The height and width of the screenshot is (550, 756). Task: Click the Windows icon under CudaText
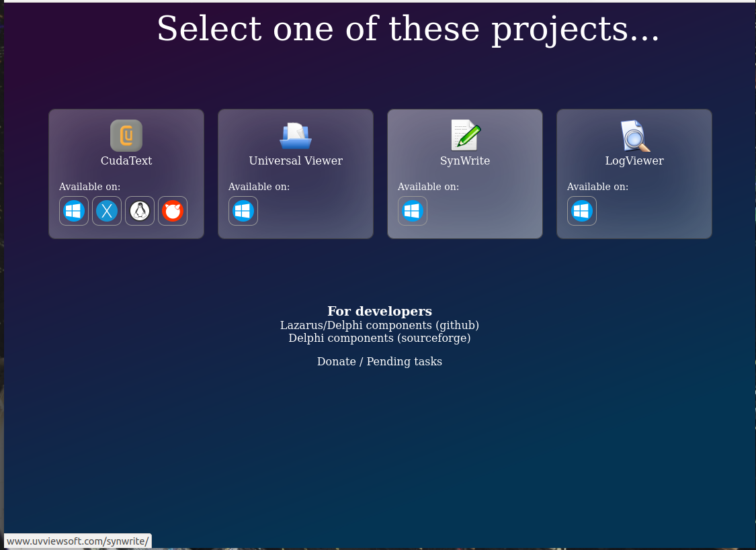[74, 210]
